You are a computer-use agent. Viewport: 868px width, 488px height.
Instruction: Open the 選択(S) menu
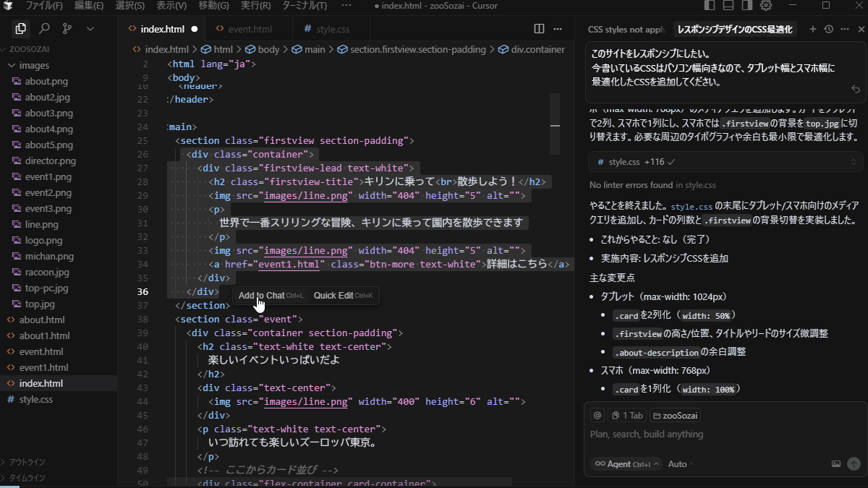[x=130, y=6]
